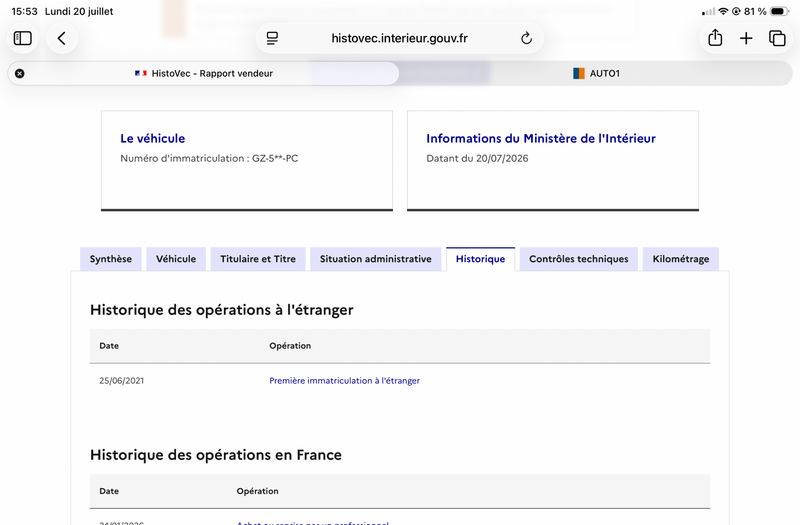Open the Share sheet icon
800x525 pixels.
pos(715,38)
